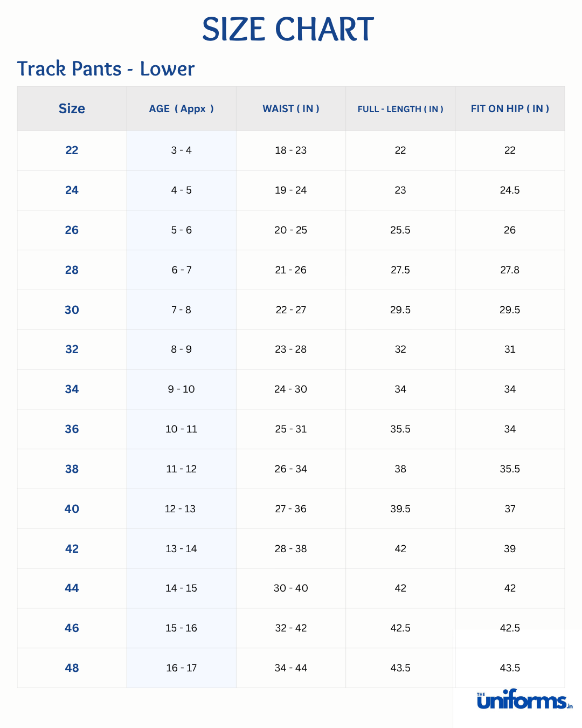Select the WAIST (IN) column header

coord(291,109)
